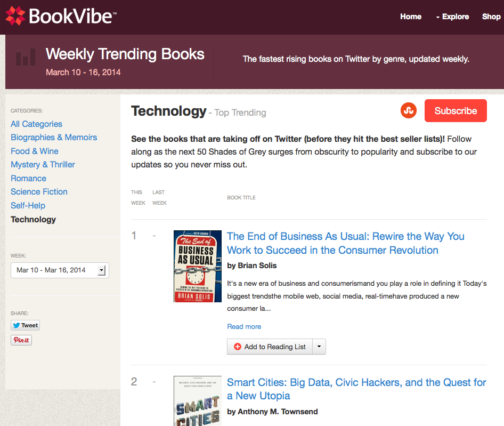
Task: Open the Home menu item
Action: coord(411,17)
